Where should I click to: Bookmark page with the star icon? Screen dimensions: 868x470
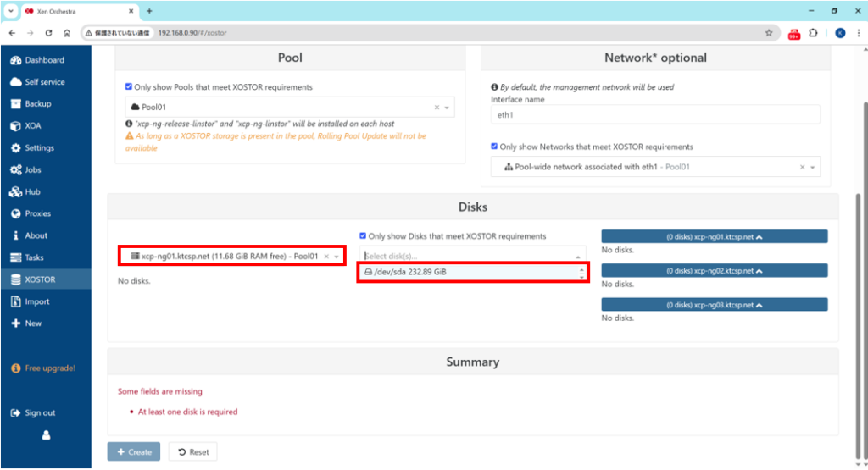[x=769, y=33]
